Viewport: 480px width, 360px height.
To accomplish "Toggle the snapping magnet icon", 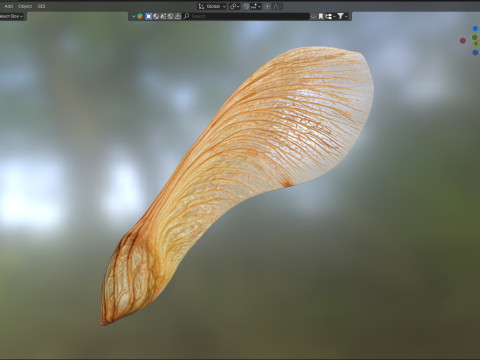I will coord(246,6).
